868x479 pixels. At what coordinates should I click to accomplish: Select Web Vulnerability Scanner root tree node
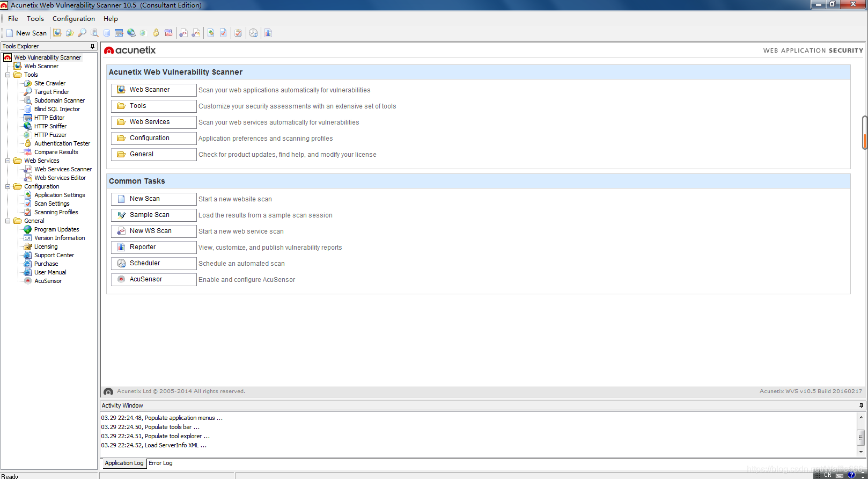(47, 57)
